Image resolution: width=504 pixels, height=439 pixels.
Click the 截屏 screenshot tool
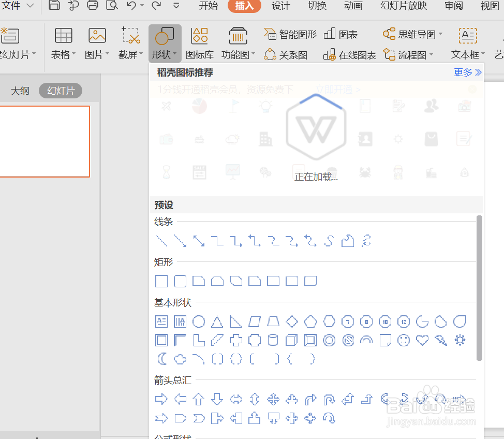pyautogui.click(x=130, y=43)
